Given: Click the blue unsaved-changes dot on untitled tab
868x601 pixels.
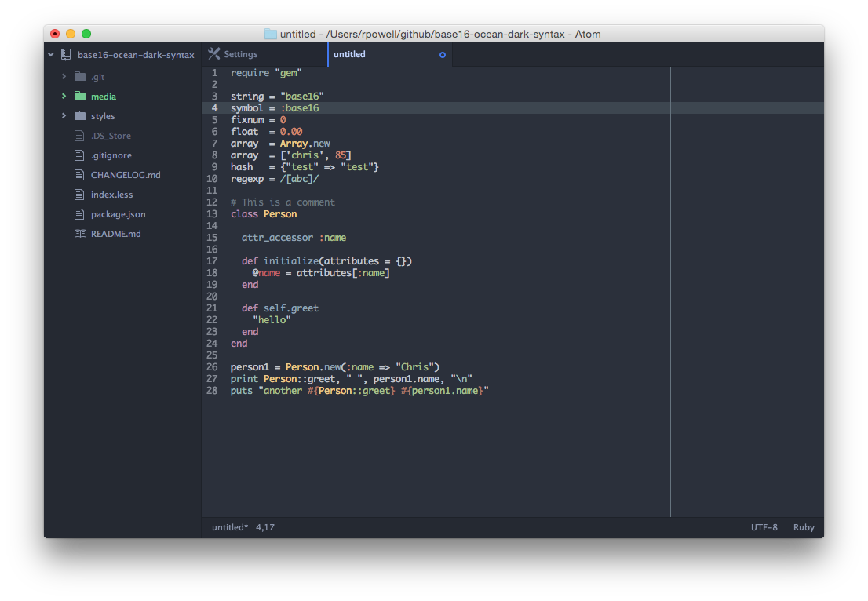Looking at the screenshot, I should (443, 54).
